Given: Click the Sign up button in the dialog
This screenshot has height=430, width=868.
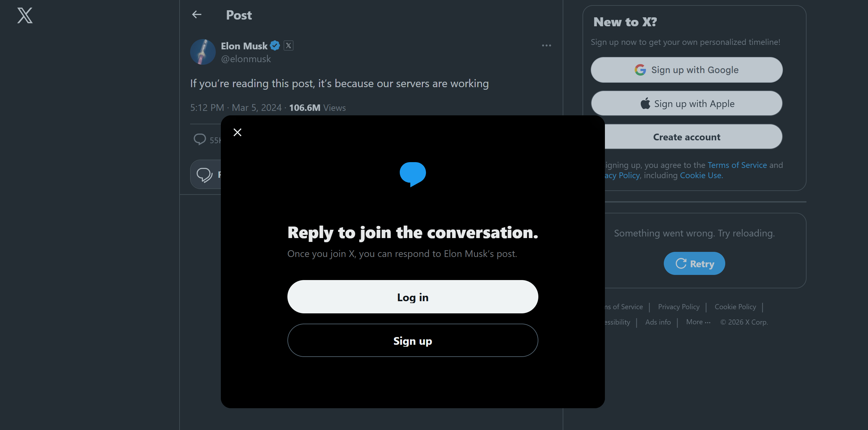Looking at the screenshot, I should tap(413, 341).
